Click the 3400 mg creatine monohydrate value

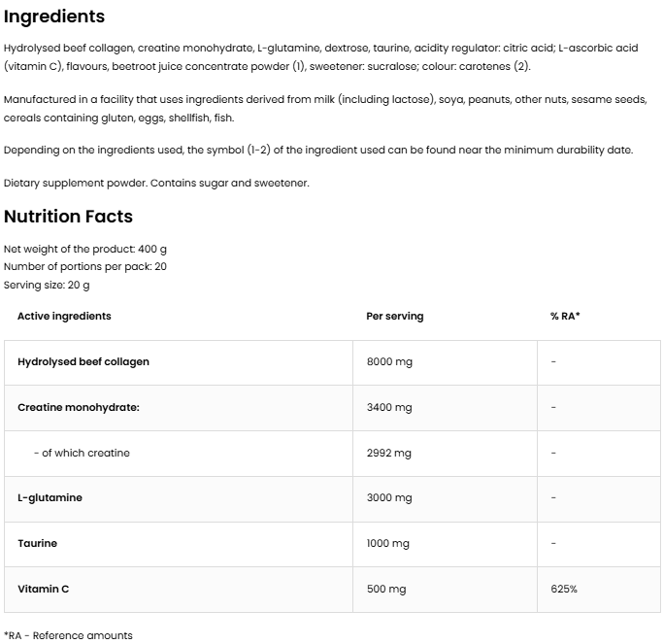click(x=389, y=407)
